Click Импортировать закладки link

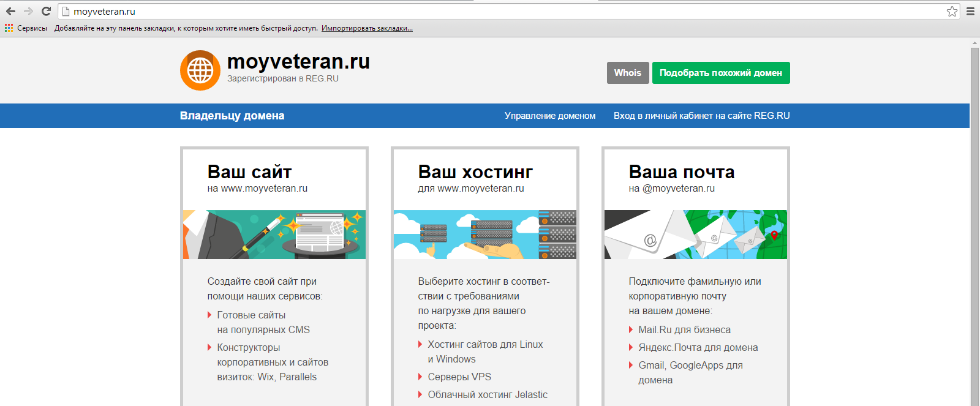[x=367, y=28]
